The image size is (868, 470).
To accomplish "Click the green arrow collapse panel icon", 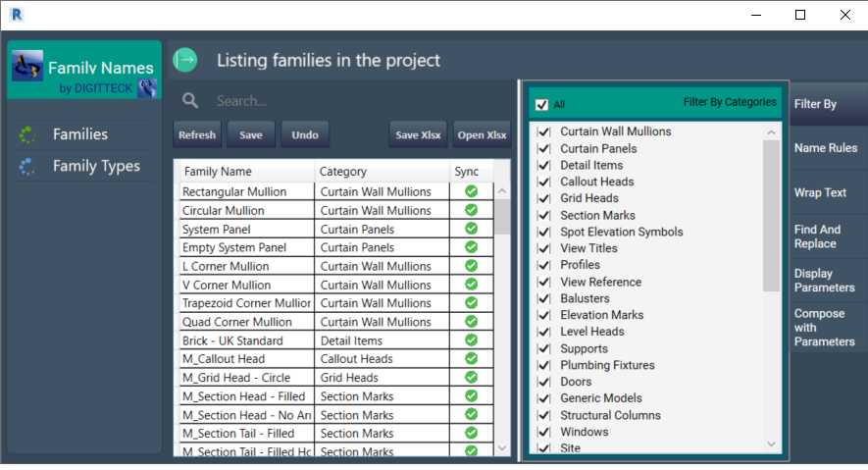I will coord(185,61).
